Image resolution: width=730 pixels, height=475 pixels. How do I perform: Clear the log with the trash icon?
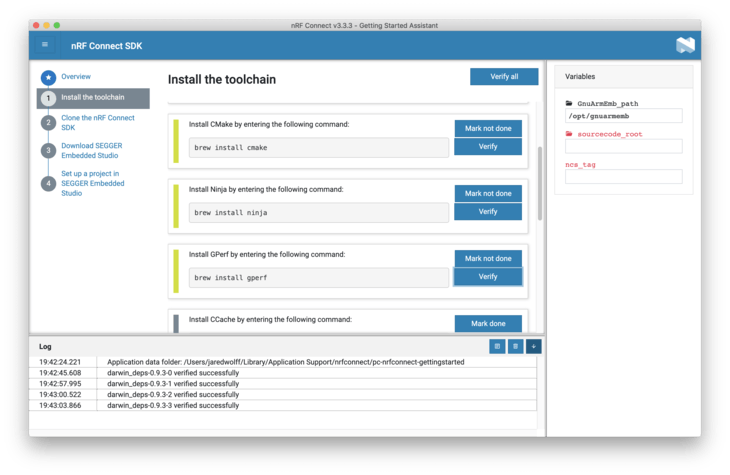pos(515,346)
